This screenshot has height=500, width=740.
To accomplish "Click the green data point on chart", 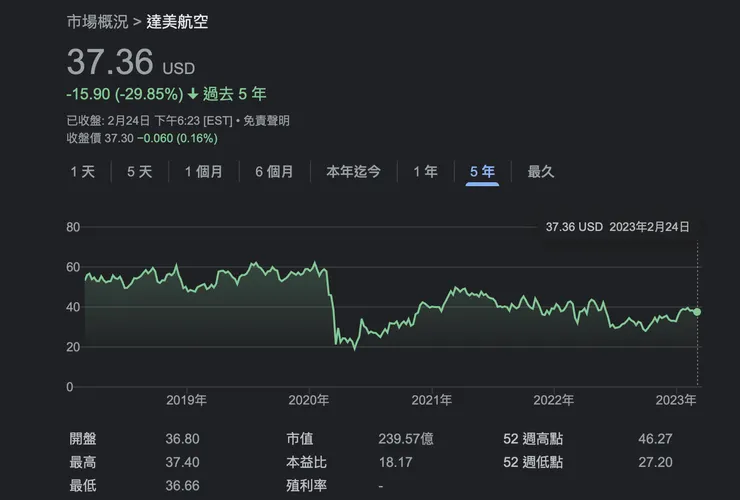I will (697, 312).
